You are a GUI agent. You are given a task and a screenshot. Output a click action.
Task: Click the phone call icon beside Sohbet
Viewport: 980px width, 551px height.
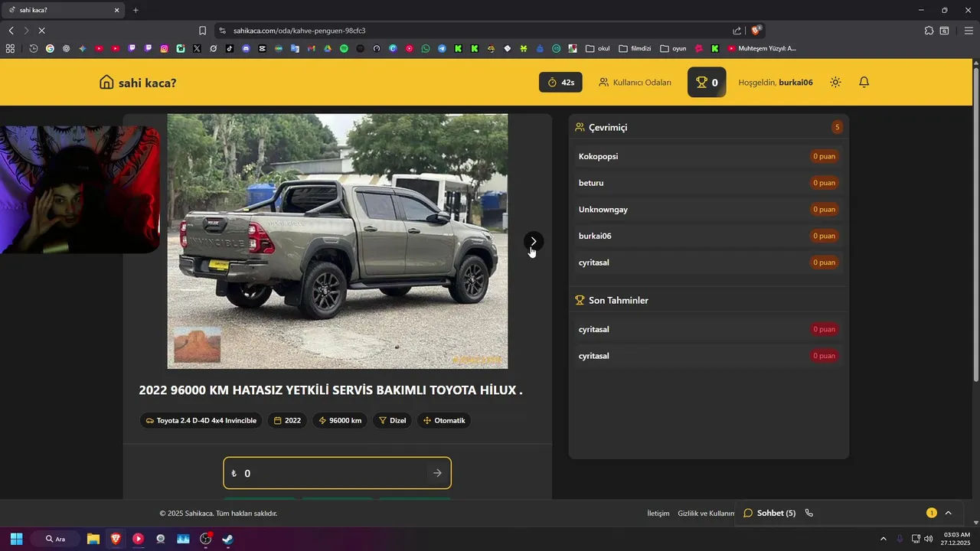tap(808, 513)
